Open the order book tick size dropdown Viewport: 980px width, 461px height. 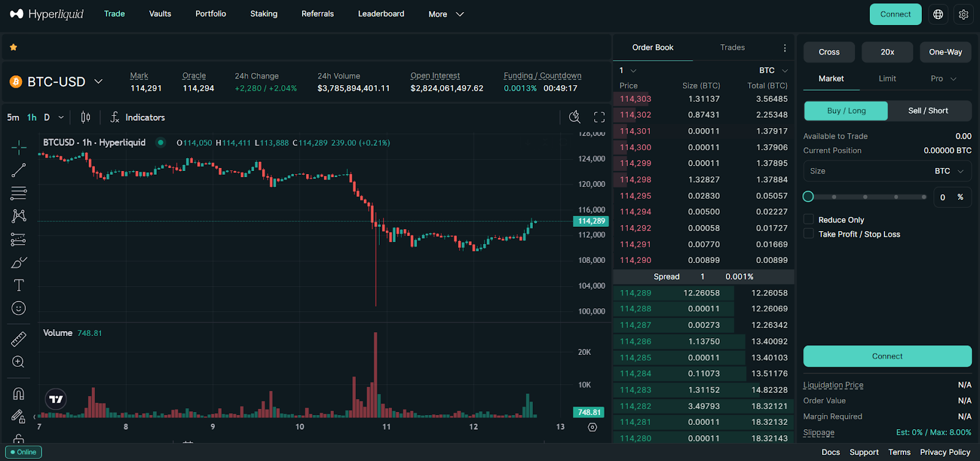tap(628, 70)
